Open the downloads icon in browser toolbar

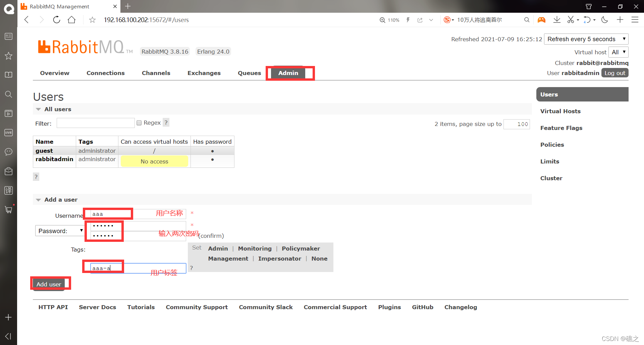[x=557, y=20]
